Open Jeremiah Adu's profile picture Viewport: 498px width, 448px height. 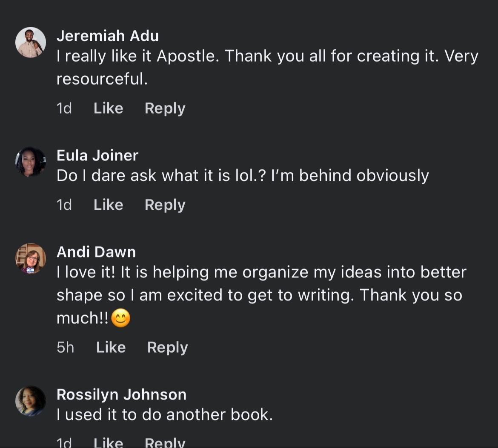[x=31, y=43]
